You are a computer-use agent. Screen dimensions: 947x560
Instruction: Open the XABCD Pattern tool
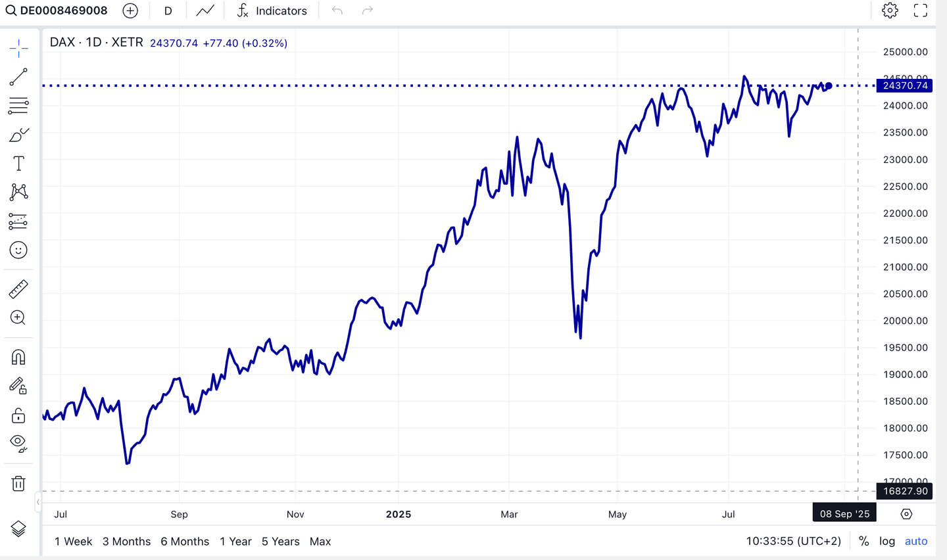coord(18,191)
